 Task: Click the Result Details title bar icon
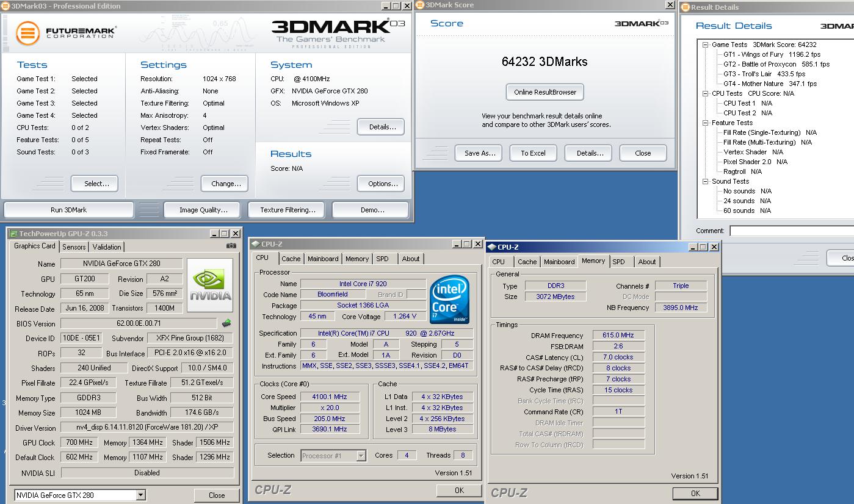(x=686, y=7)
